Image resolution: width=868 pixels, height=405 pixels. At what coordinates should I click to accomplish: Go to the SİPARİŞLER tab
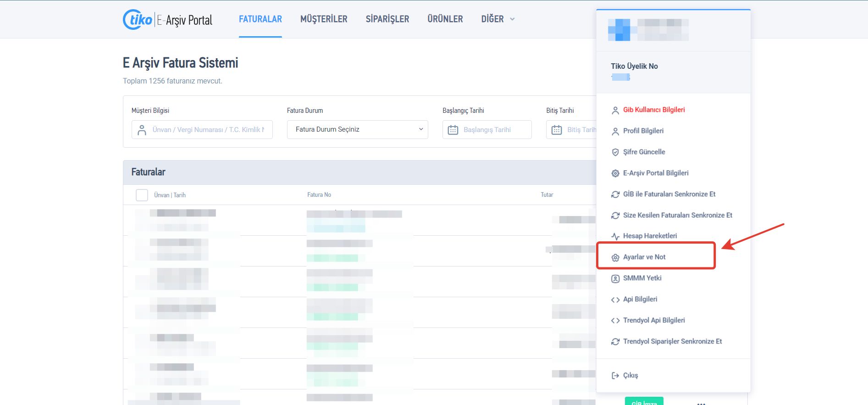pyautogui.click(x=387, y=19)
